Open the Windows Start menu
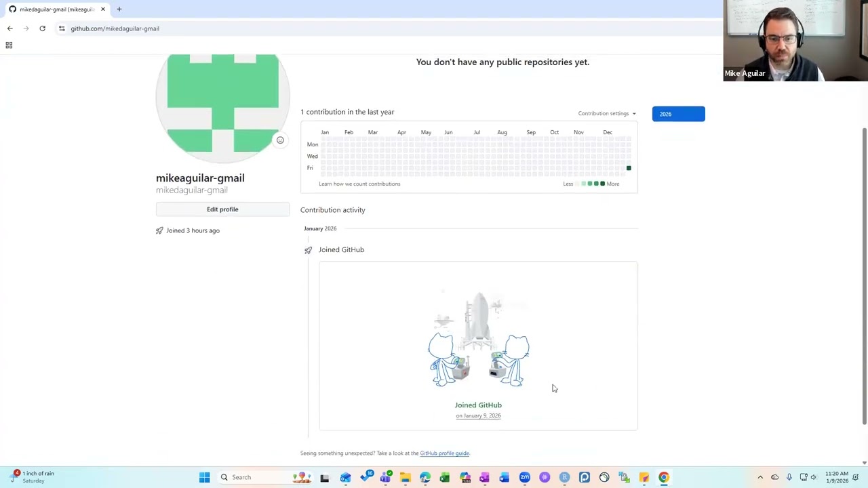The image size is (868, 488). 204,477
